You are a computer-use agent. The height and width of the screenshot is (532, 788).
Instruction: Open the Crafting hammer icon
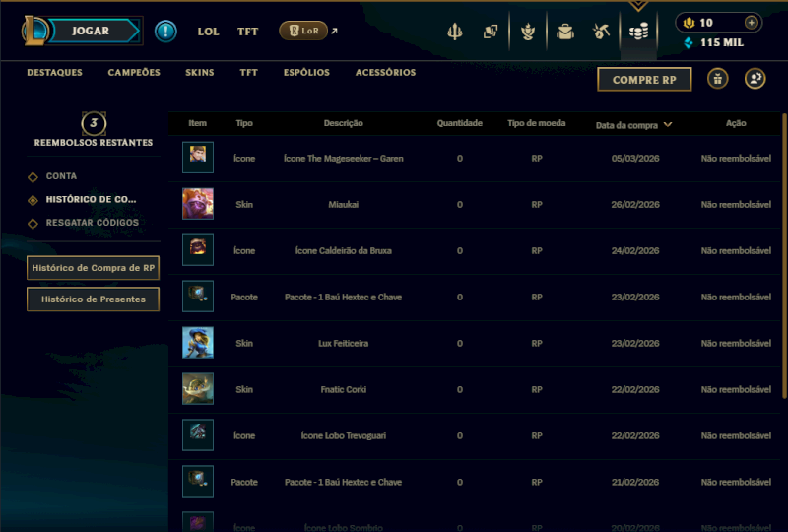tap(601, 32)
